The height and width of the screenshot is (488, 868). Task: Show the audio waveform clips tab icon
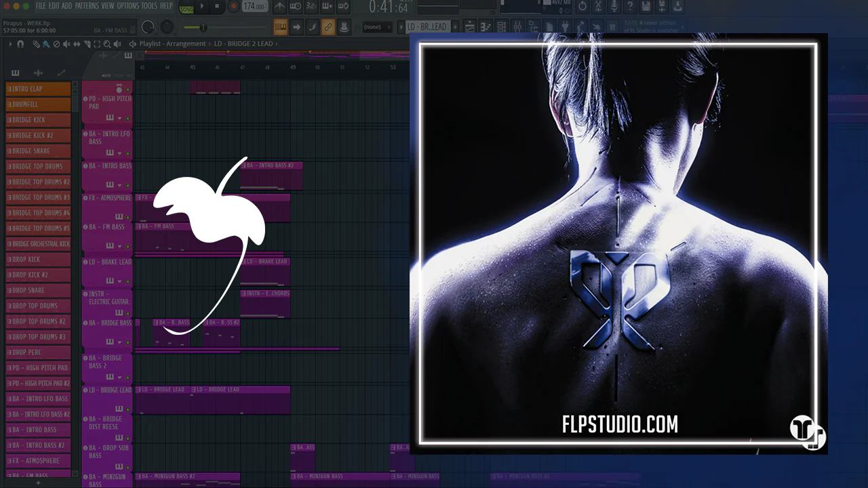(38, 73)
